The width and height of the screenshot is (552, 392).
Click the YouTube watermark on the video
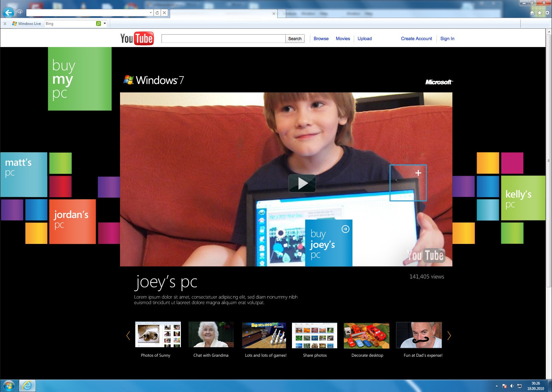coord(425,256)
